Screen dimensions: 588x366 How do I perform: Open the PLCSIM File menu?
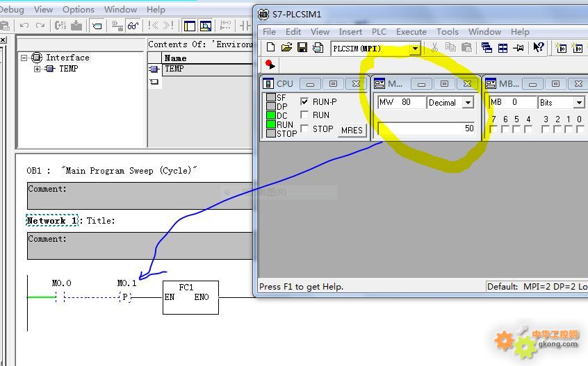tap(269, 32)
